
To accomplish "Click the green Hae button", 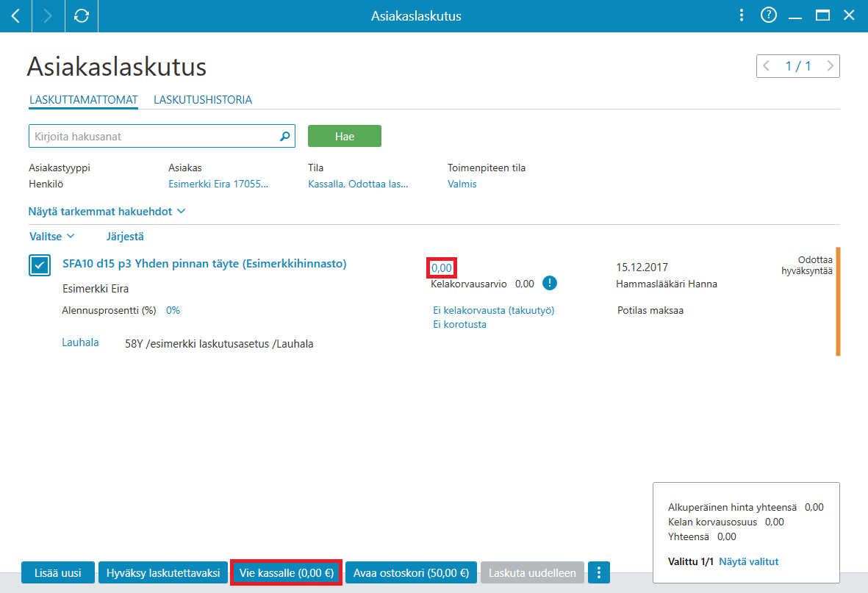I will [344, 136].
